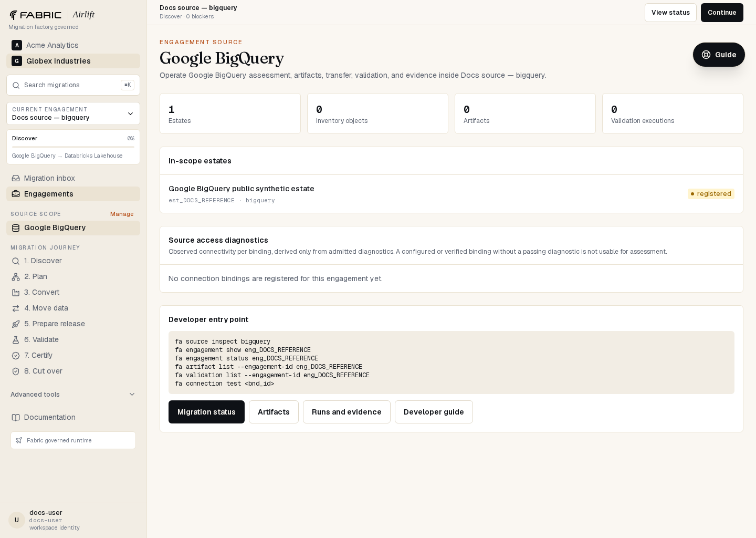Click the Discover step magnifier icon
The height and width of the screenshot is (538, 756).
coord(16,261)
